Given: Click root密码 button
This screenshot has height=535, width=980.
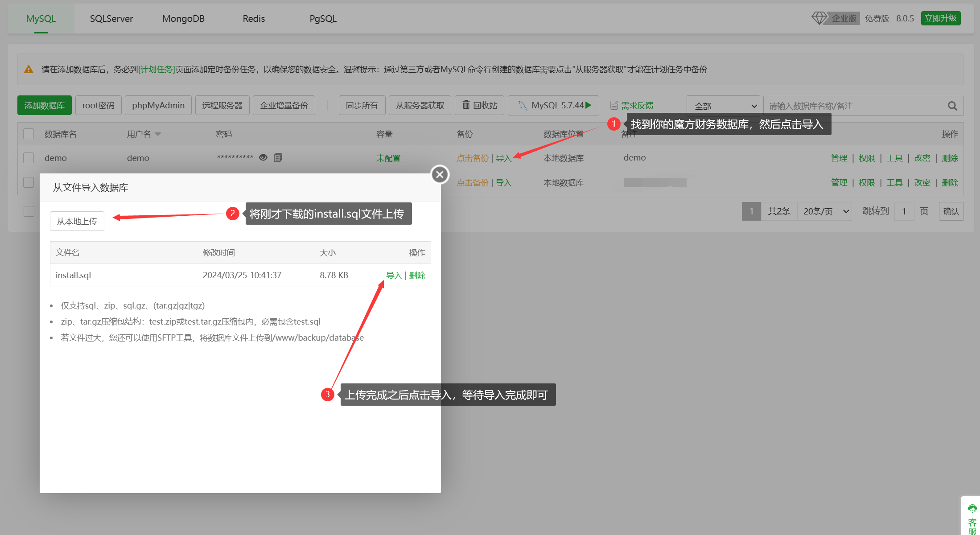Looking at the screenshot, I should click(98, 105).
